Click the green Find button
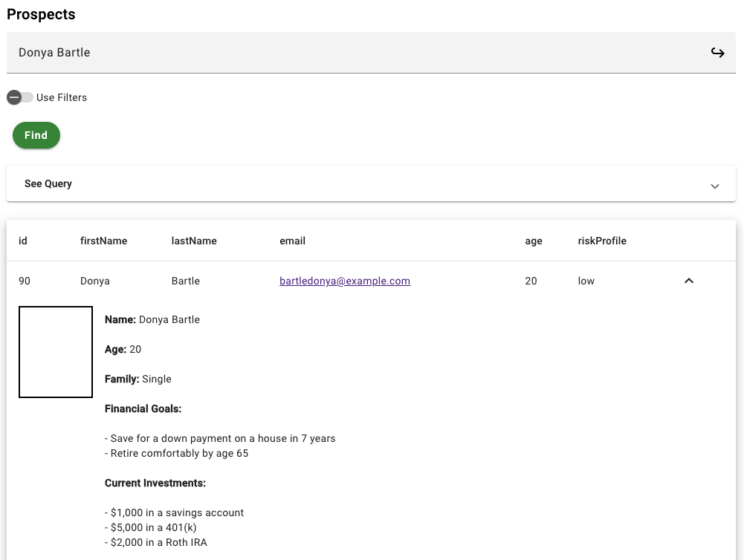 point(36,135)
